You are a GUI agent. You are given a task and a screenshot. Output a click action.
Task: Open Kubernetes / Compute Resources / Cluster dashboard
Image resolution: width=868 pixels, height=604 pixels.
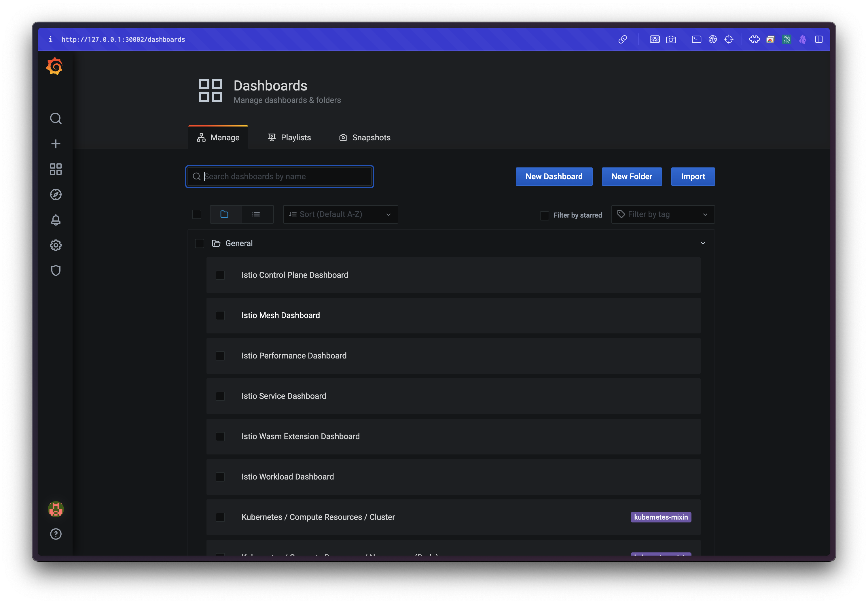pyautogui.click(x=318, y=517)
